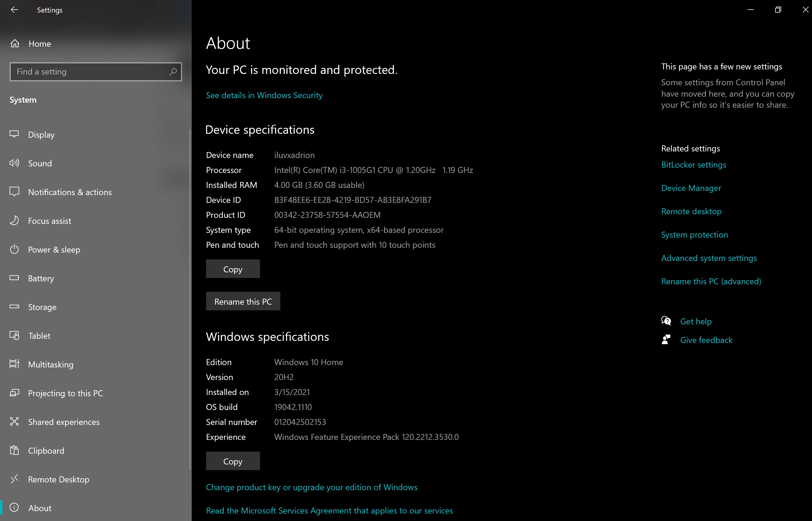Copy the Windows specifications
Screen dimensions: 812x521
(x=233, y=461)
